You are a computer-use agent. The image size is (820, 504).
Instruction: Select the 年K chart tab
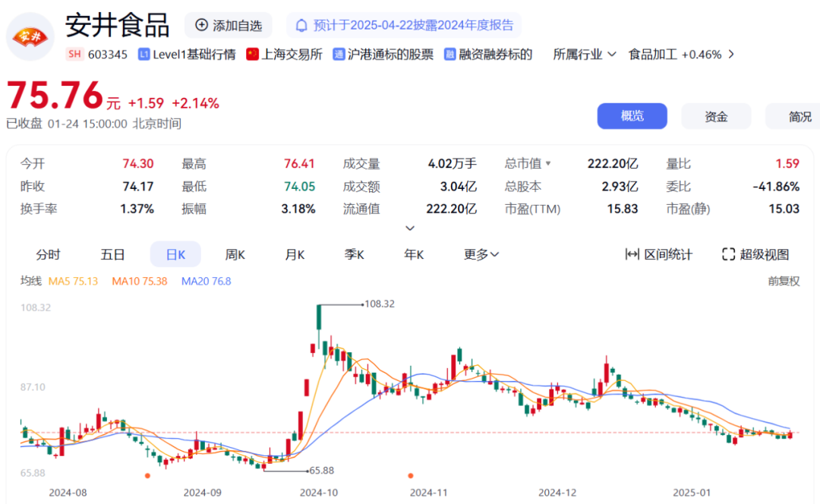414,254
